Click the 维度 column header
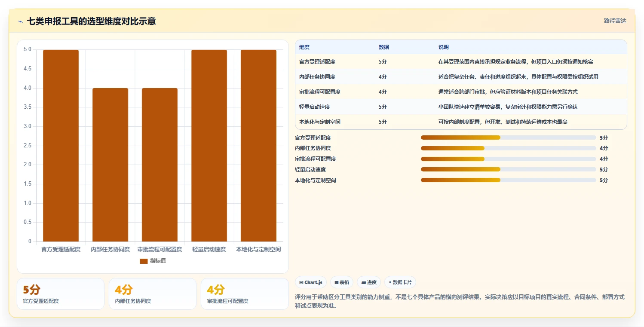Viewport: 644px width, 327px height. [x=304, y=47]
